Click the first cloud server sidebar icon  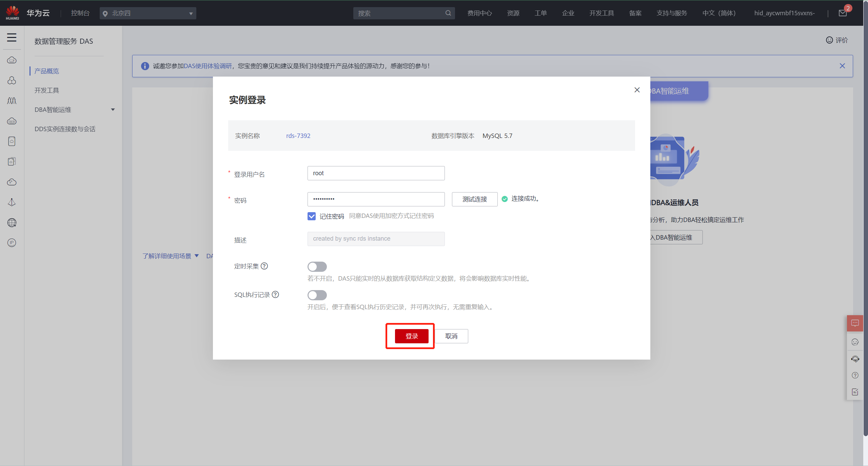[x=12, y=60]
